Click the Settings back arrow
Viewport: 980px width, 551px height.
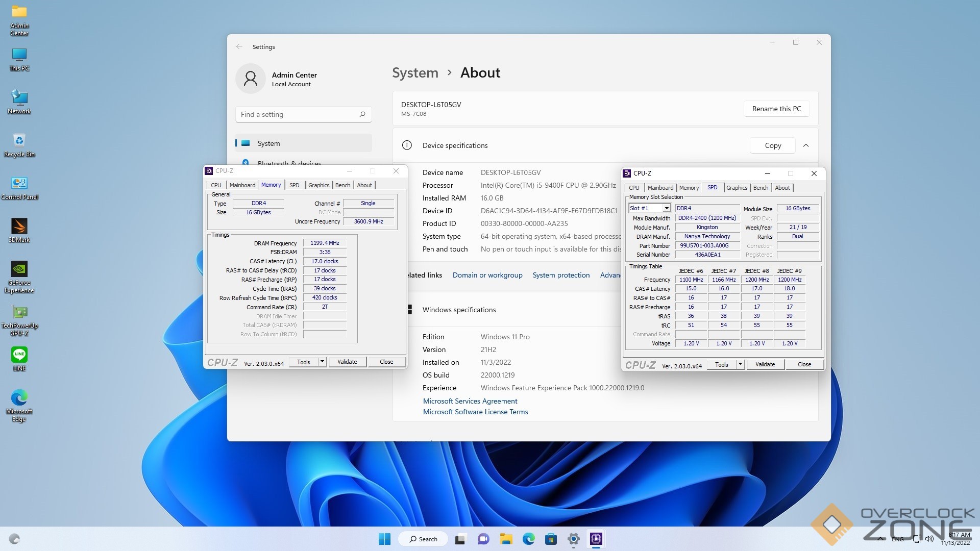(239, 46)
